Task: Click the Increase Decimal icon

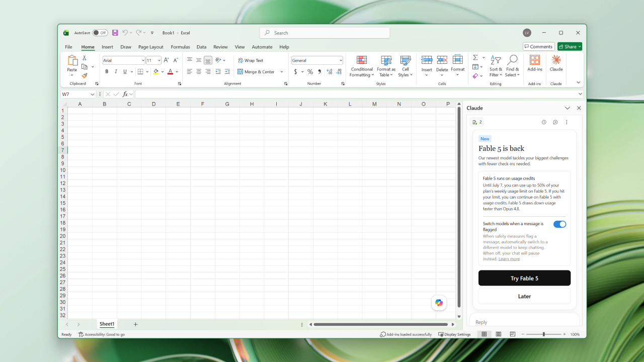Action: click(330, 72)
